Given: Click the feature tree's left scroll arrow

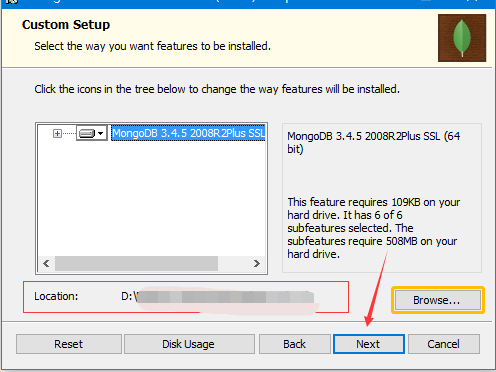Looking at the screenshot, I should 46,264.
